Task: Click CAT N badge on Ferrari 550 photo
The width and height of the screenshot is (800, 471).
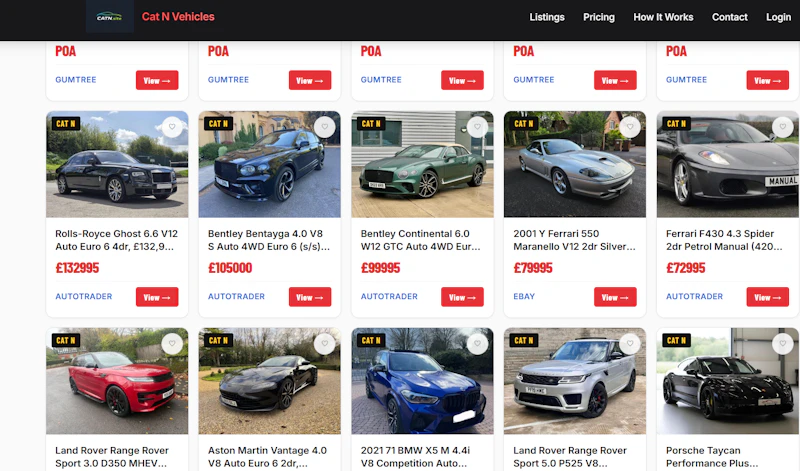Action: 524,123
